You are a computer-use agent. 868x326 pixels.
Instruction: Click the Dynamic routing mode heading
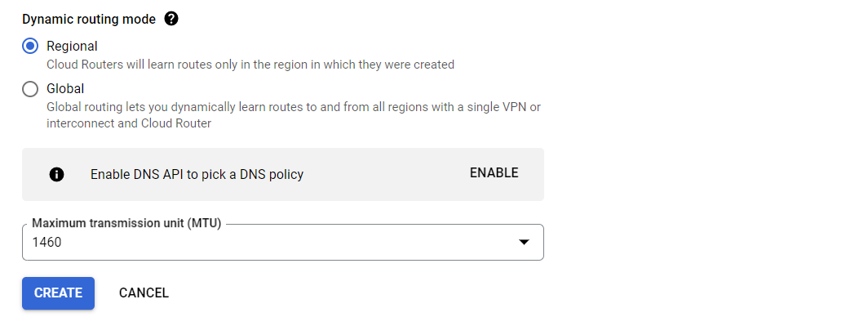point(89,20)
